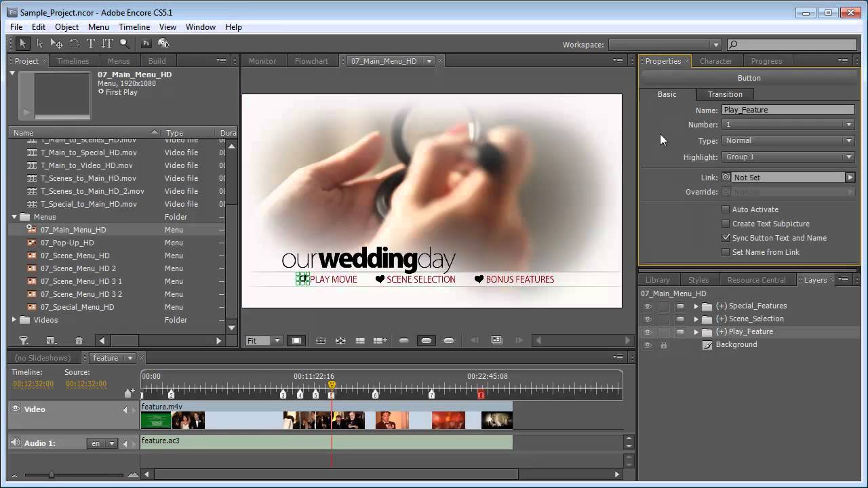
Task: Enable Create Text Subpicture checkbox
Action: pyautogui.click(x=726, y=224)
